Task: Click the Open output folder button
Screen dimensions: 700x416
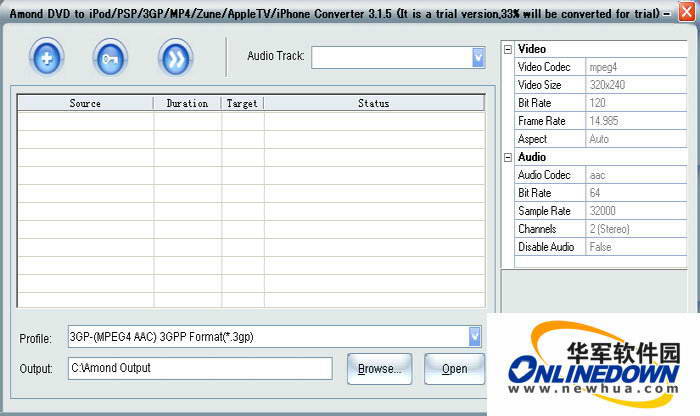Action: (454, 369)
